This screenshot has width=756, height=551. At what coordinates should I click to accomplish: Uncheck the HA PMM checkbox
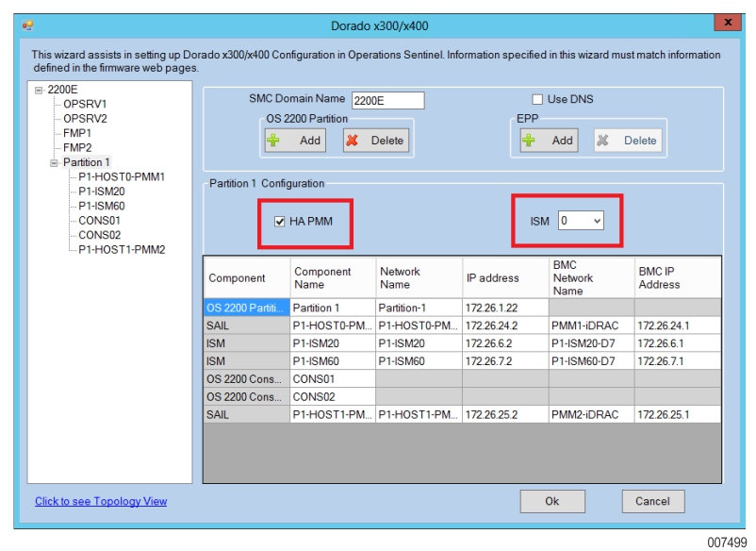pyautogui.click(x=280, y=222)
